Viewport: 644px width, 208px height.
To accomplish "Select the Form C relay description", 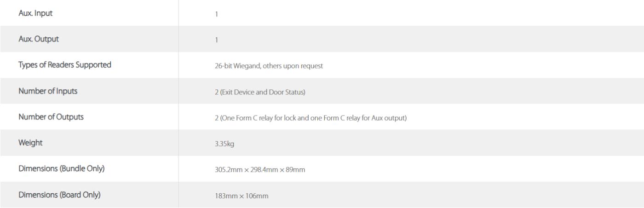I will tap(307, 117).
